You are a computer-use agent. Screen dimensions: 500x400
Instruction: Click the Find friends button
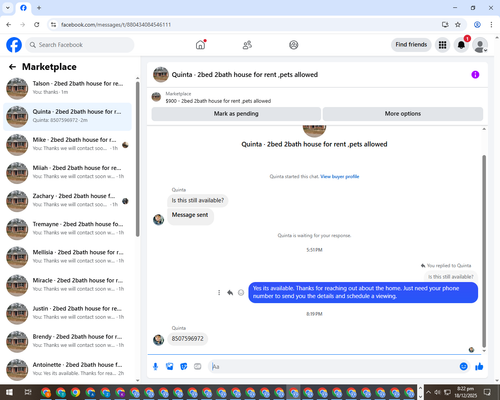pos(411,45)
